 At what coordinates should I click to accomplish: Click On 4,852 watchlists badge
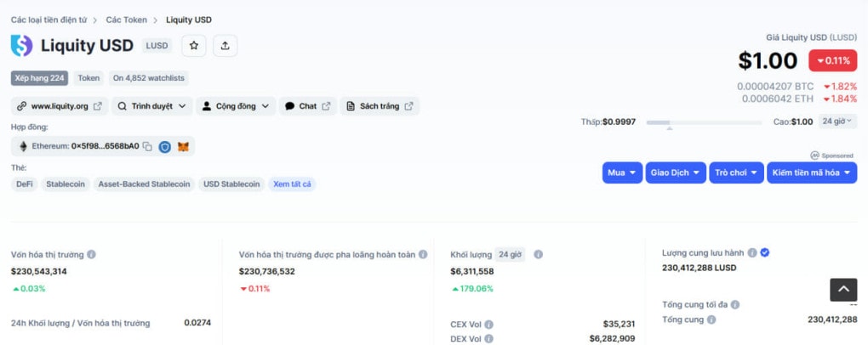pyautogui.click(x=148, y=78)
